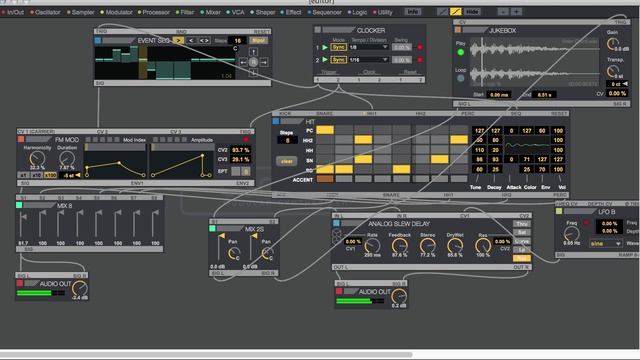Select the x1 multiplier in FM MOD
This screenshot has width=640, height=360.
click(x=23, y=175)
